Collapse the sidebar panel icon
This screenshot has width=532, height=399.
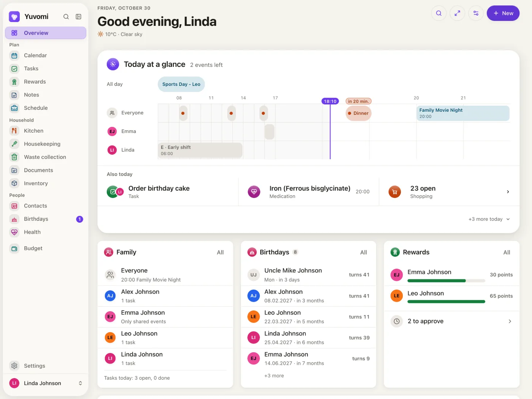pos(79,17)
